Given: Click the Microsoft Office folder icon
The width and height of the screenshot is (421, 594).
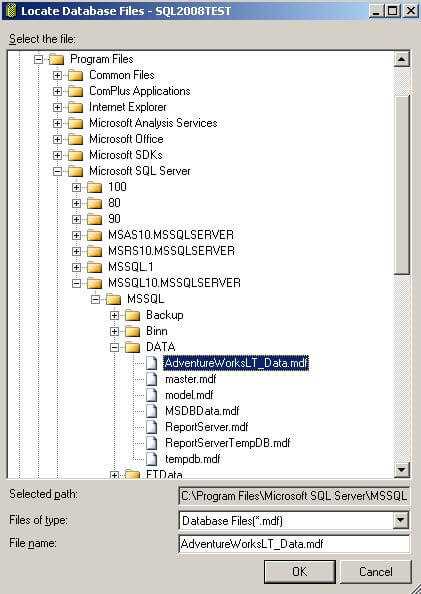Looking at the screenshot, I should [x=75, y=139].
